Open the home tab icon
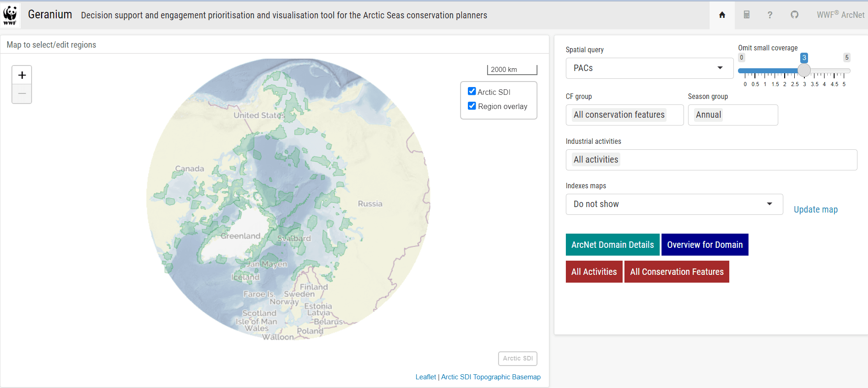This screenshot has height=388, width=868. (x=722, y=15)
